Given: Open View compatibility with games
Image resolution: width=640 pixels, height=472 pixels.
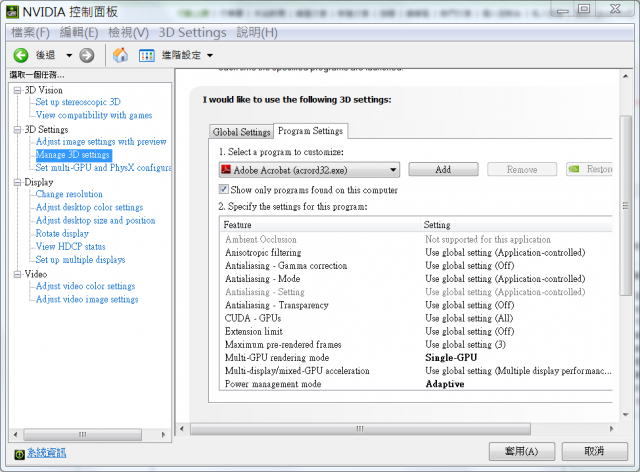Looking at the screenshot, I should [94, 115].
